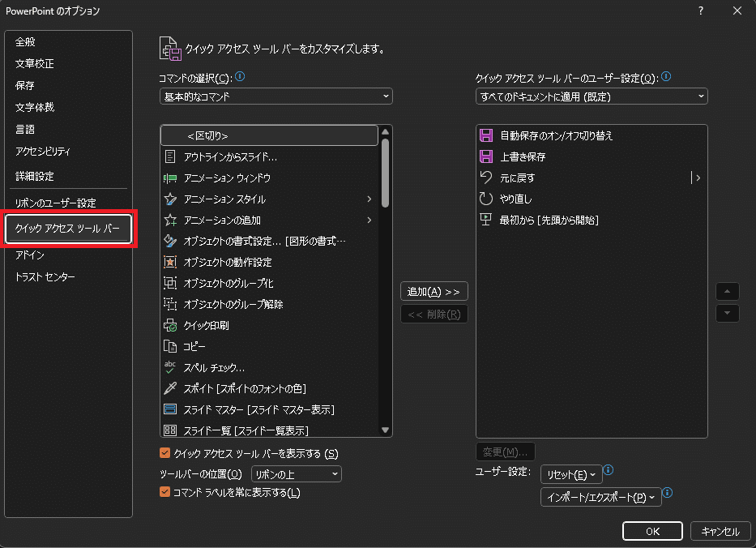The image size is (756, 548).
Task: Open the 文章校正 options category
Action: (35, 64)
